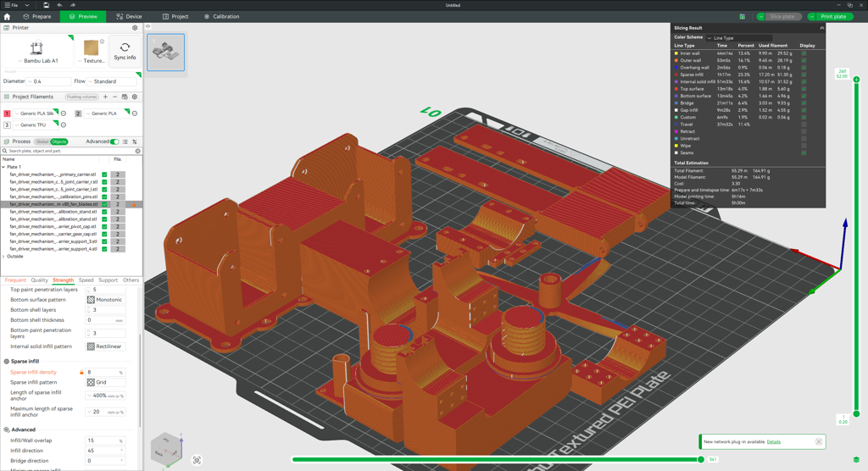Open the Quality settings tab

39,280
